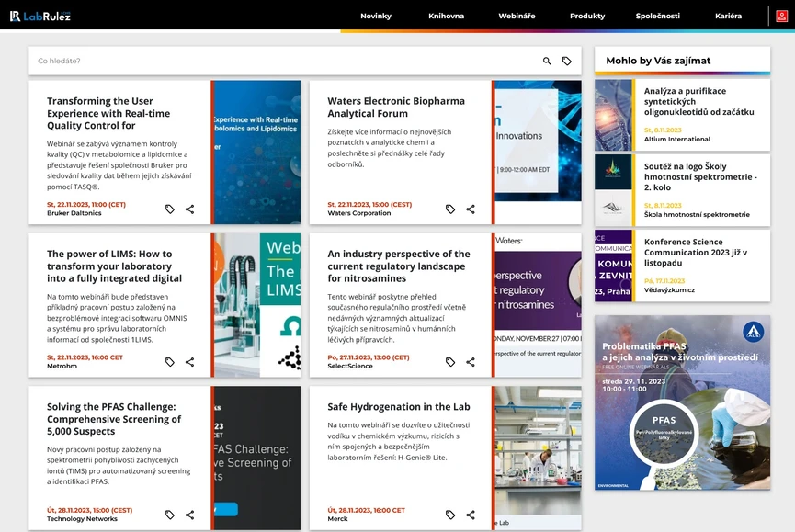Click 'Škola hmotnostní spektrometrie' source label
This screenshot has height=532, width=795.
pyautogui.click(x=697, y=215)
